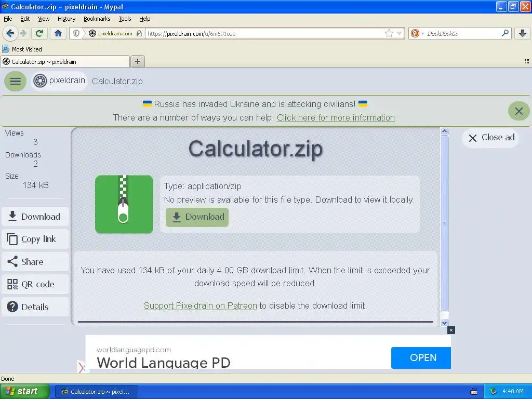Click the browser forward arrow
532x399 pixels.
(x=23, y=33)
